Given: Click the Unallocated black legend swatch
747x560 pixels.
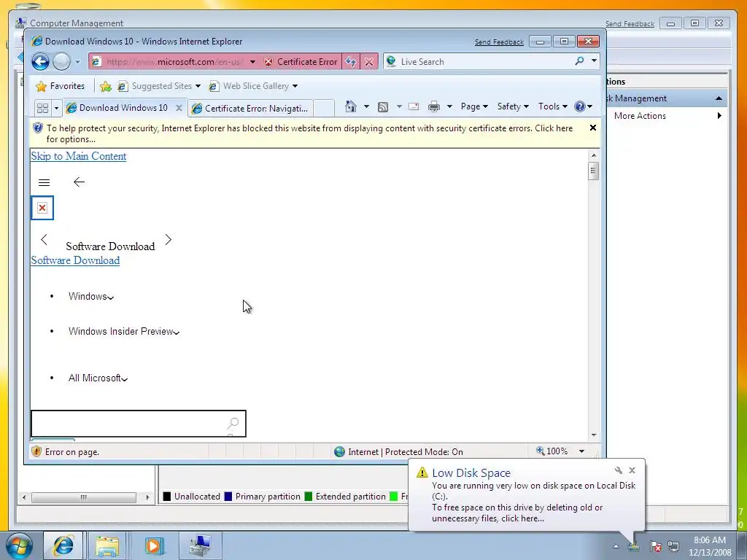Looking at the screenshot, I should coord(167,497).
